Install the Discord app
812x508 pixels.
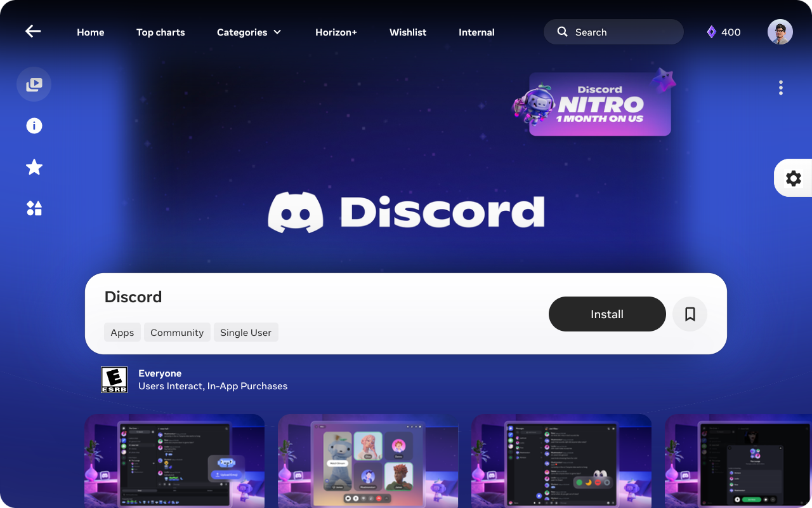pyautogui.click(x=607, y=314)
